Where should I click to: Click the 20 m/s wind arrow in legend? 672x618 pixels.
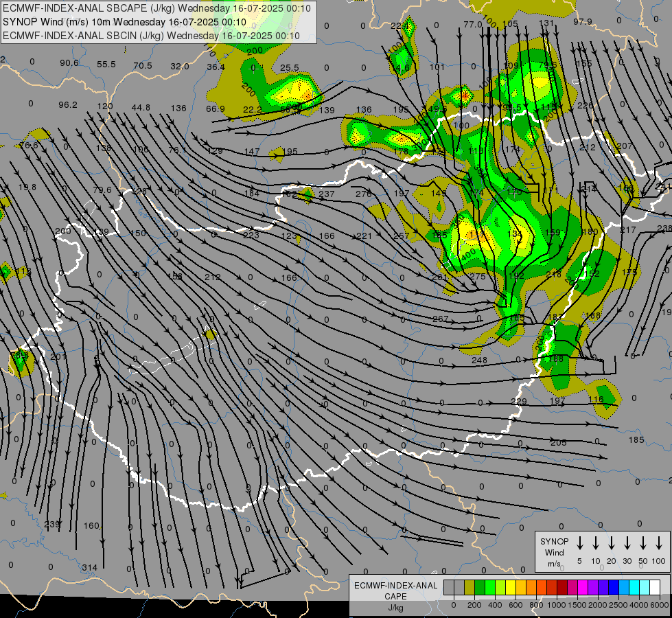611,543
